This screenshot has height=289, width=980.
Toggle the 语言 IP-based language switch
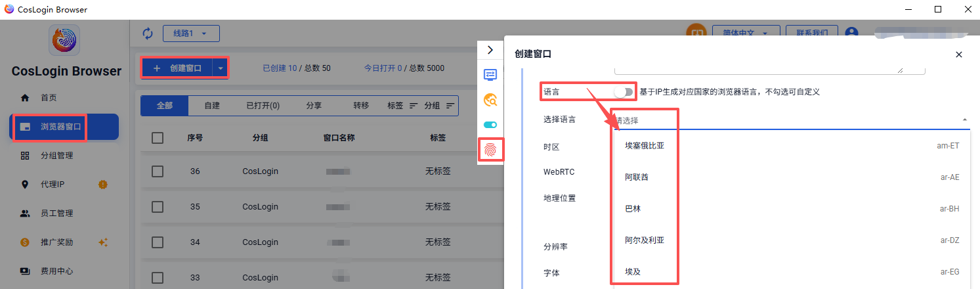tap(624, 92)
